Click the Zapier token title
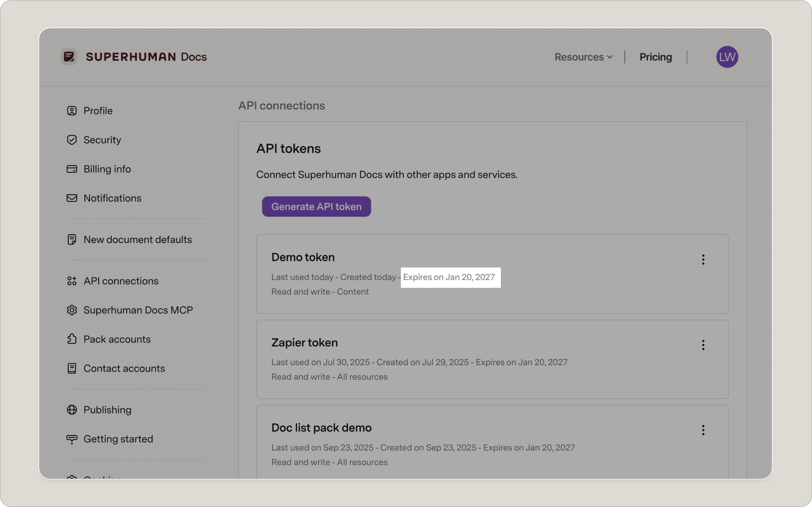This screenshot has width=812, height=507. pyautogui.click(x=304, y=342)
